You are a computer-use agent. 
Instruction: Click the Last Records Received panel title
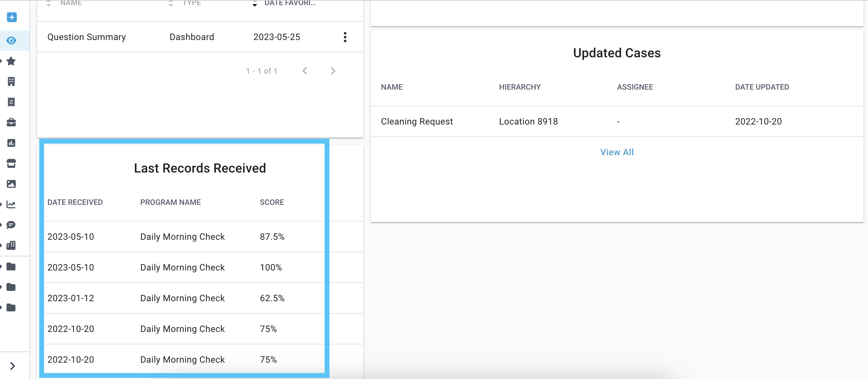(200, 168)
